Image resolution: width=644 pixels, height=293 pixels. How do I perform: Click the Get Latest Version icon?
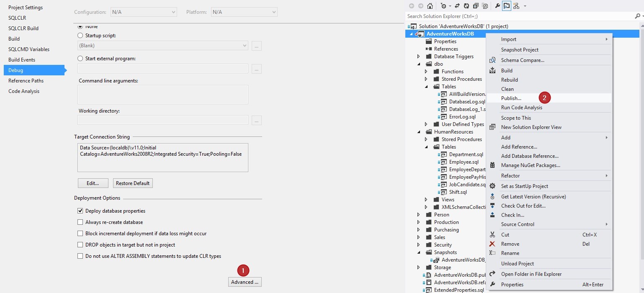point(492,196)
